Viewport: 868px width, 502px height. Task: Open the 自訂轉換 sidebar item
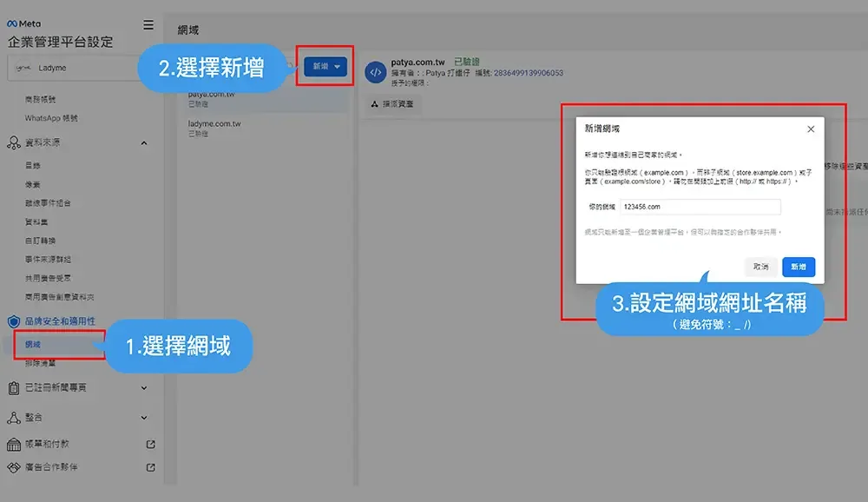tap(41, 241)
